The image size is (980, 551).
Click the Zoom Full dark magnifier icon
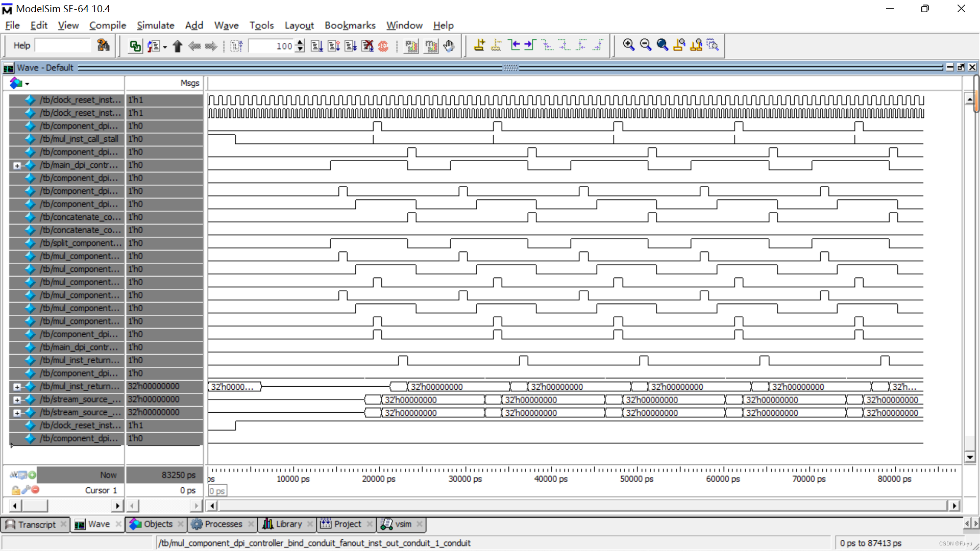coord(663,45)
